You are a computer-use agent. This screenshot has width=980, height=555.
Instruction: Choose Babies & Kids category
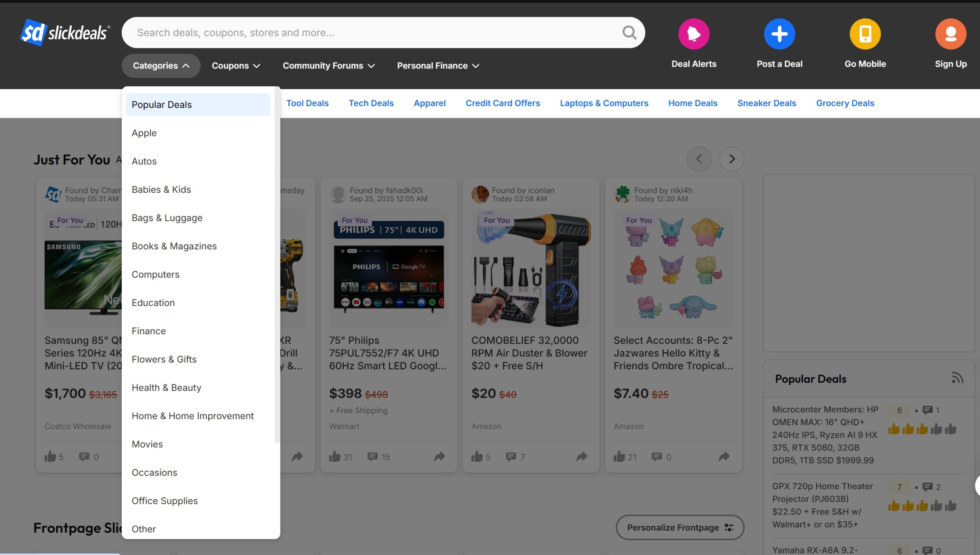(x=198, y=190)
